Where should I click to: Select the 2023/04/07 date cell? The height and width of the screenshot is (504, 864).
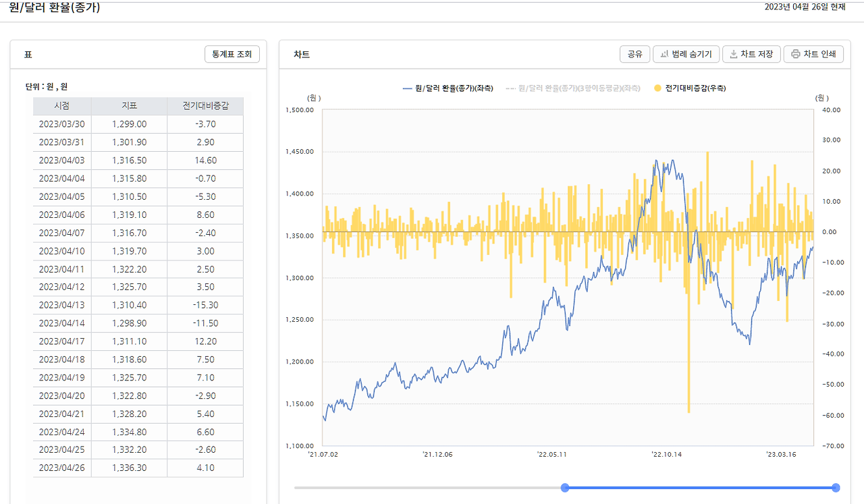pyautogui.click(x=62, y=233)
